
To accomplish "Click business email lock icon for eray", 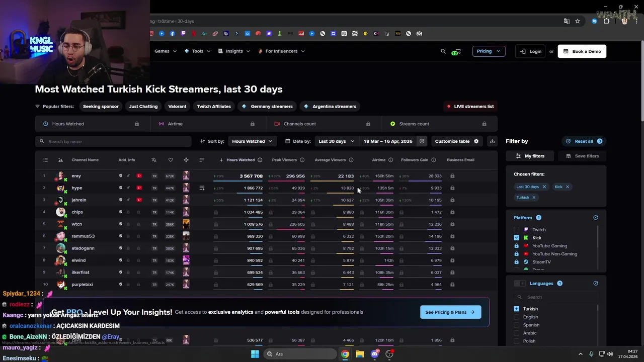I will click(x=452, y=176).
